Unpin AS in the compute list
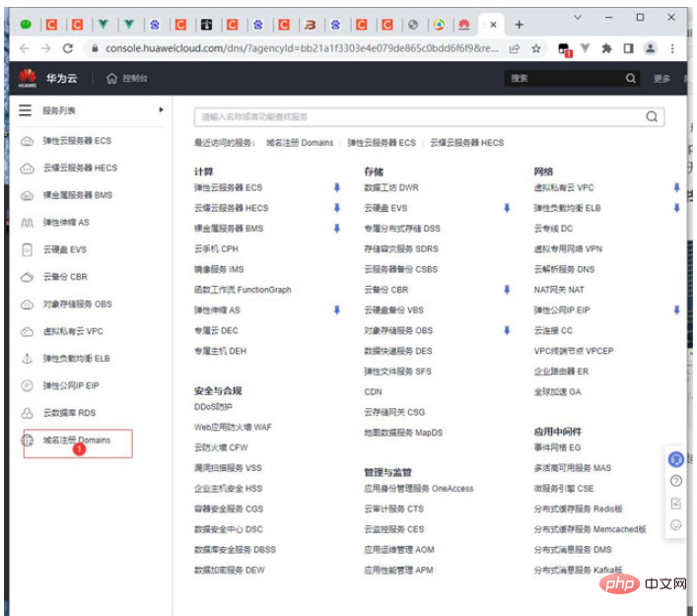Image resolution: width=697 pixels, height=616 pixels. point(337,309)
